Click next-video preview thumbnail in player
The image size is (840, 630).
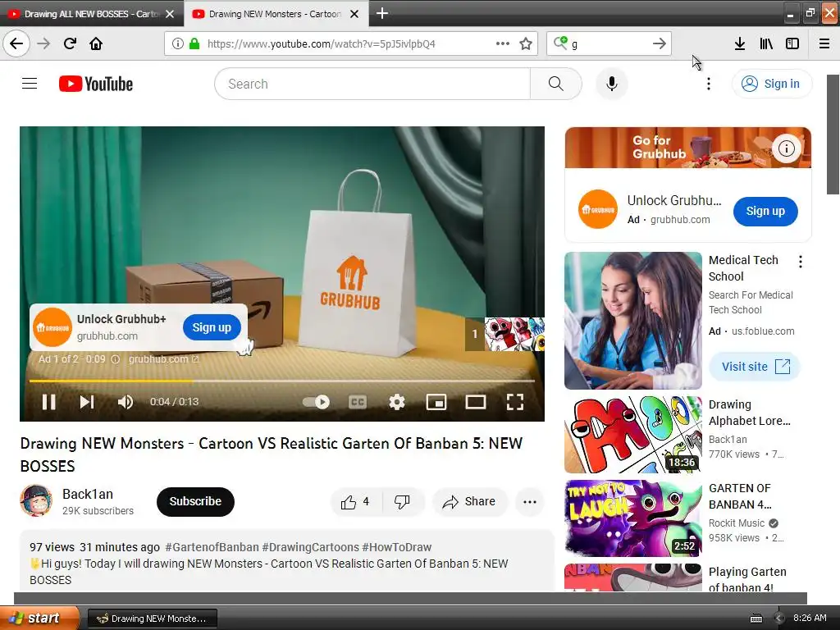[514, 335]
